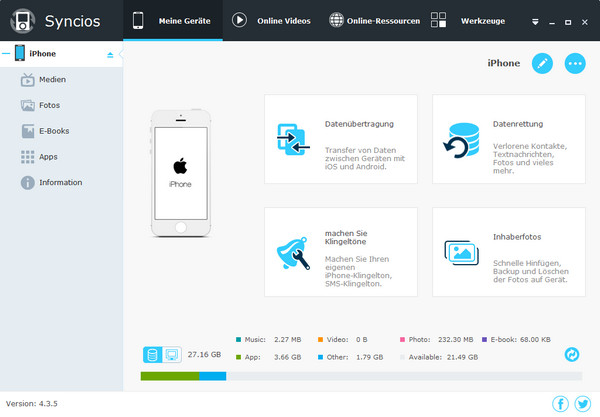Click the database restore icon

pos(461,140)
